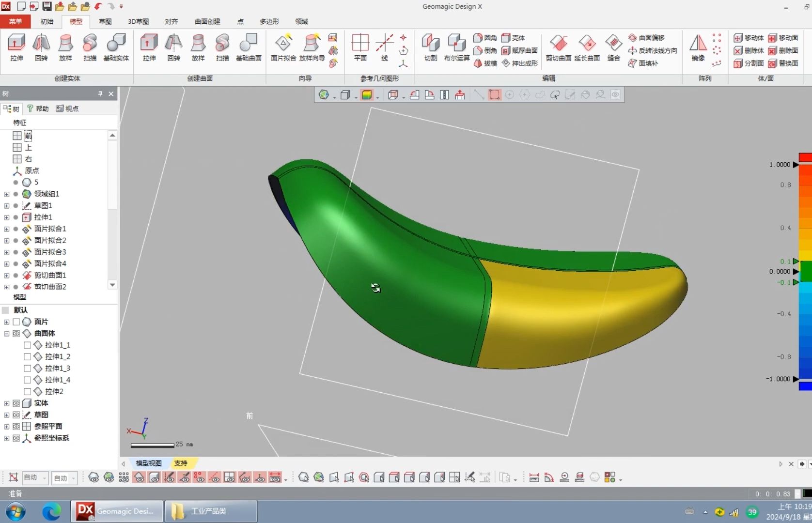Select the solid Loft (放样) tool under 创建实体

tap(65, 47)
